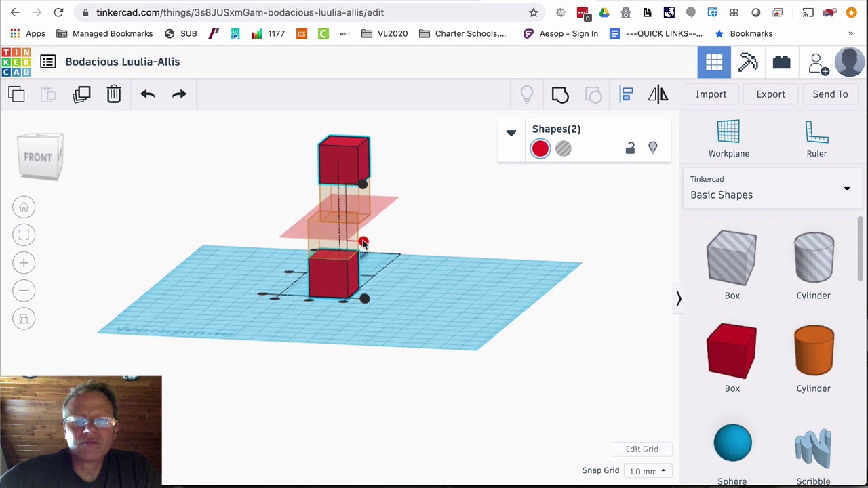Click the Edit Grid button
Screen dimensions: 868x488
[642, 449]
